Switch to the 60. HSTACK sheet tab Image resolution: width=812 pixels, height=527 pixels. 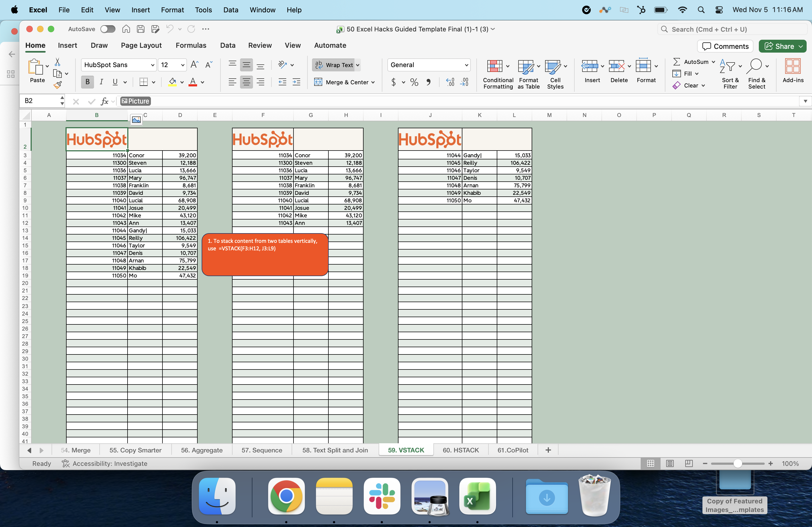461,450
